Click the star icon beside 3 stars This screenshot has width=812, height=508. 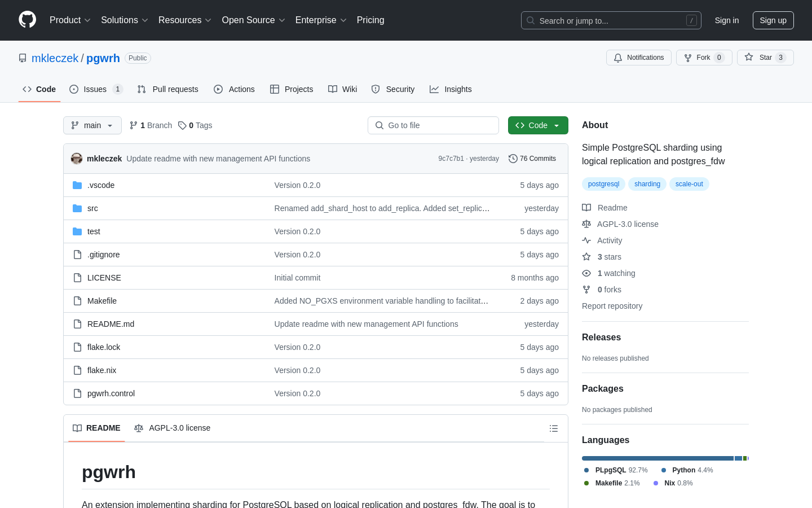click(x=586, y=257)
